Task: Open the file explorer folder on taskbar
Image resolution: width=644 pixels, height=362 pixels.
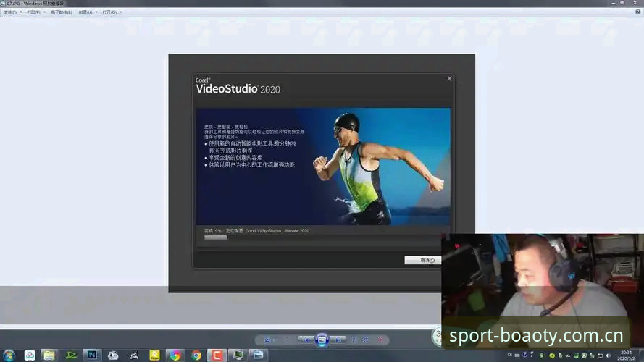Action: pos(49,355)
